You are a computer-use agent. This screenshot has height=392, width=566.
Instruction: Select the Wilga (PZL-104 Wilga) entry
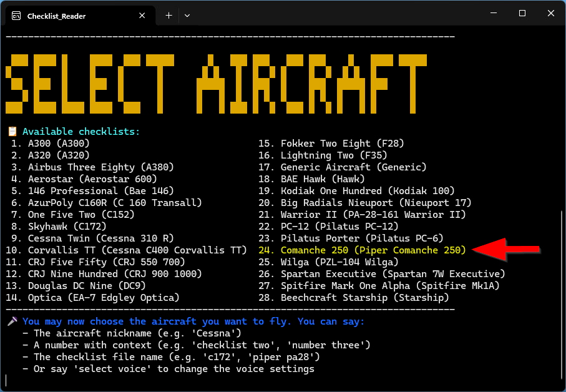click(329, 262)
